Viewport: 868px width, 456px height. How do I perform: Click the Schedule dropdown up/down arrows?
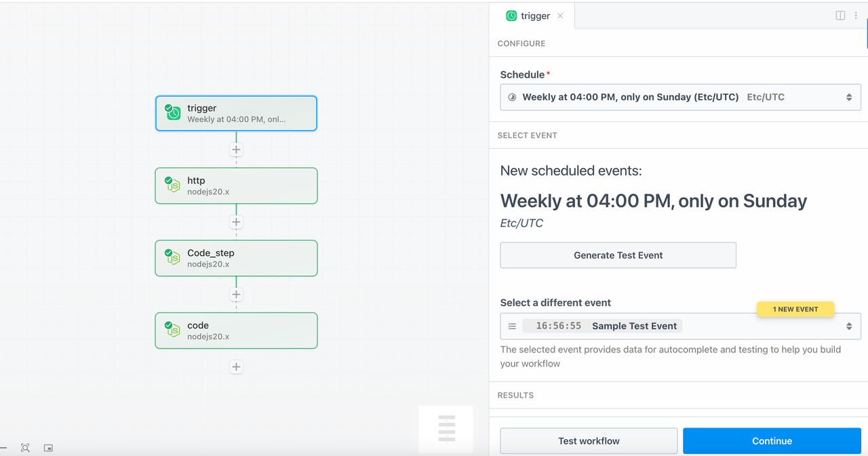coord(849,98)
